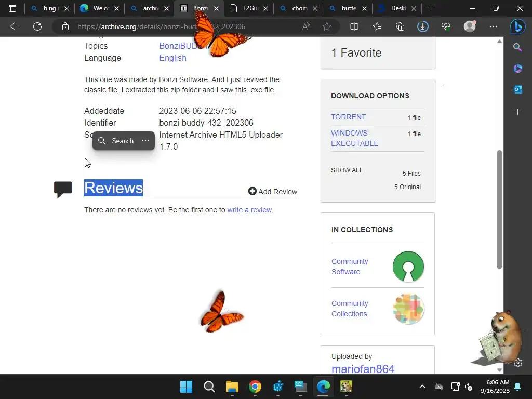Viewport: 532px width, 399px height.
Task: Open the Microsoft 365 sidebar icon
Action: (517, 69)
